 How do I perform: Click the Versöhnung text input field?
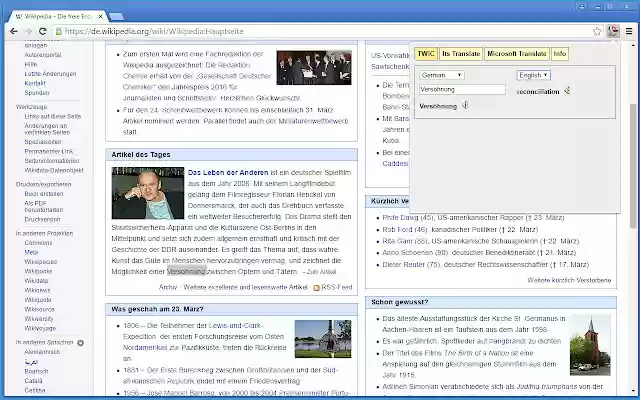click(x=462, y=89)
